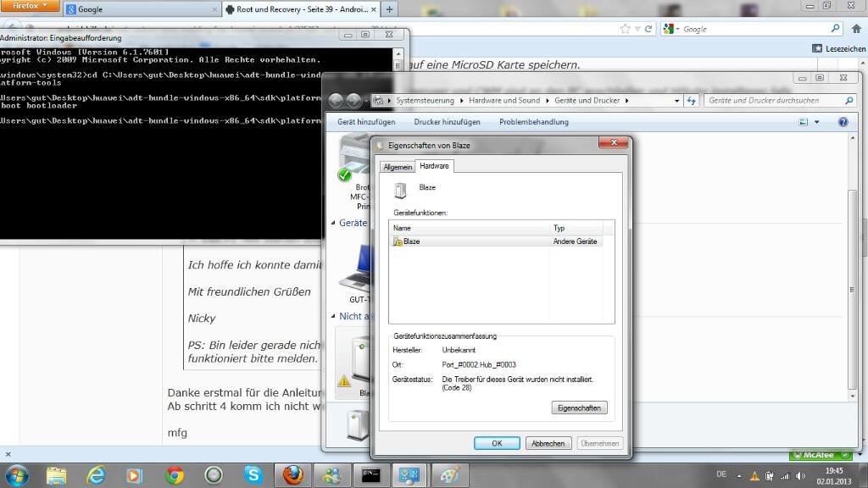Expand the arrow after Systemsteuerung breadcrumb
Screen dimensions: 868x488
coord(461,101)
